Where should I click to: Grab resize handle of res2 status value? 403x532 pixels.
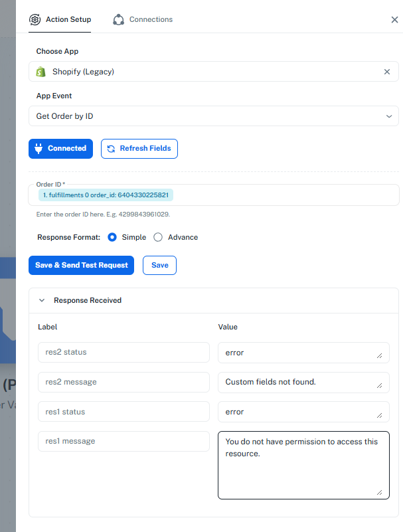[380, 355]
